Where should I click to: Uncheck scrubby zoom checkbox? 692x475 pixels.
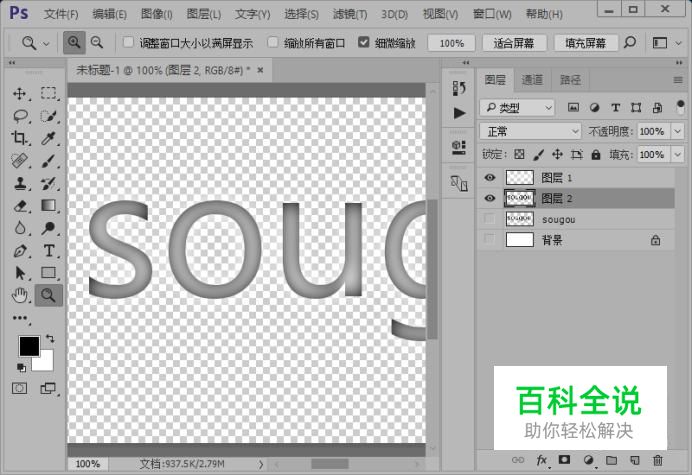(363, 42)
